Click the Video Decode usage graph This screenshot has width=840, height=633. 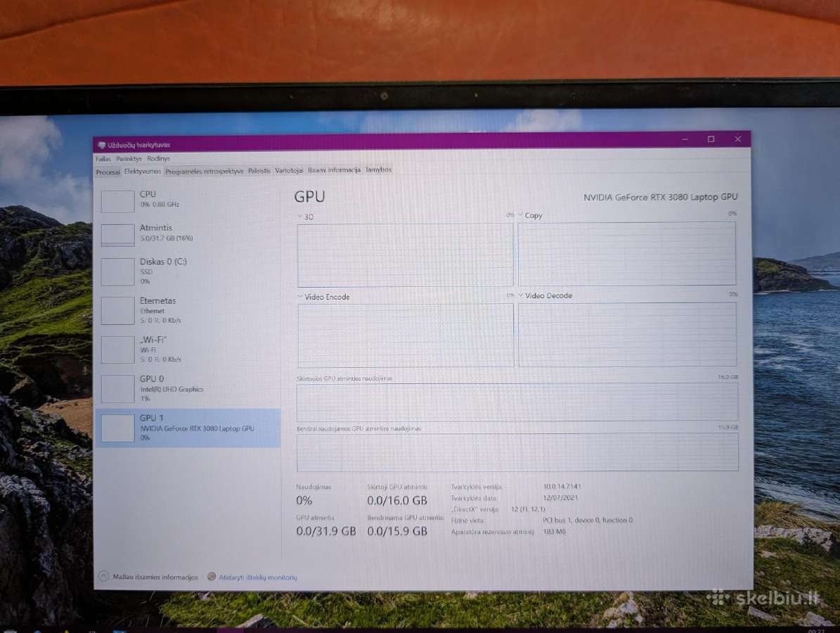point(627,335)
